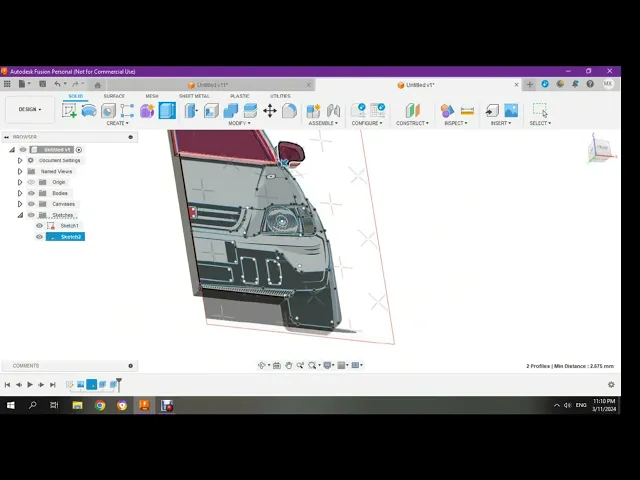Open the CONFIGURE menu
The width and height of the screenshot is (640, 480).
(x=367, y=123)
